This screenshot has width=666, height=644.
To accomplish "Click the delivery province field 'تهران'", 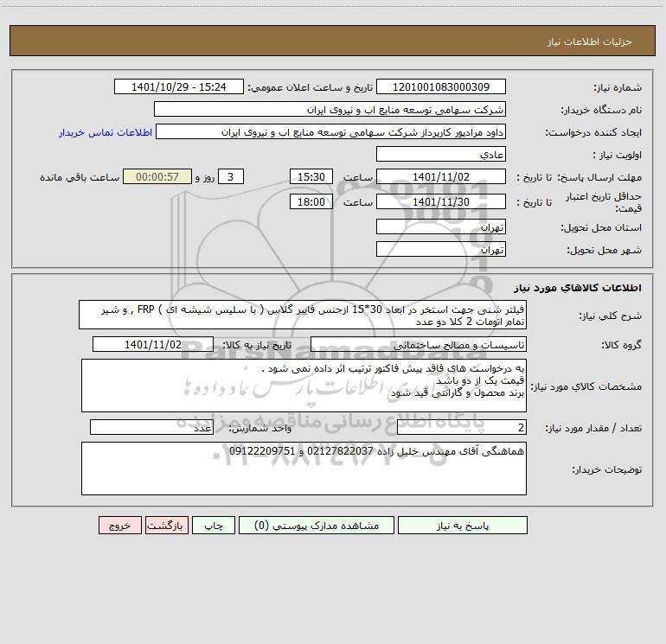I will (x=441, y=226).
